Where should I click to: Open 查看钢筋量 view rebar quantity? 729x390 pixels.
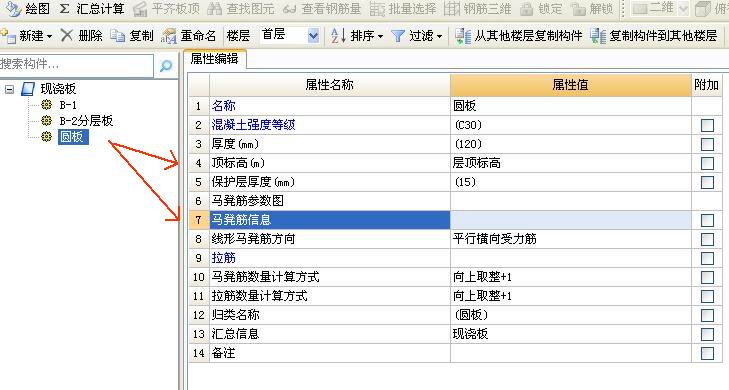(x=322, y=8)
